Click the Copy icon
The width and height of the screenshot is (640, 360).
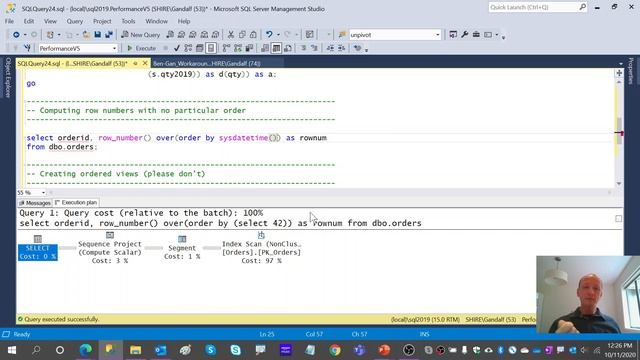point(242,35)
